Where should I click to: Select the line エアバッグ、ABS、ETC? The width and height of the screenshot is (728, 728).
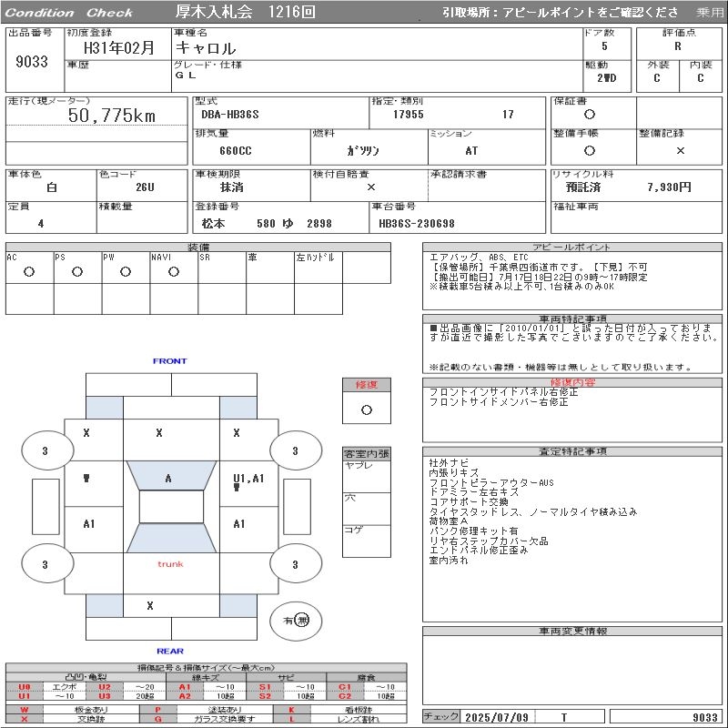(x=479, y=258)
